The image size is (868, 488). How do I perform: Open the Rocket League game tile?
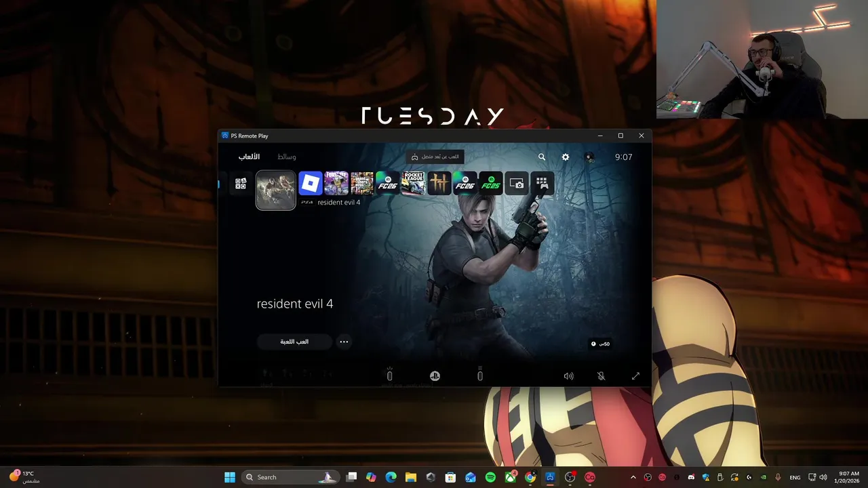coord(413,184)
